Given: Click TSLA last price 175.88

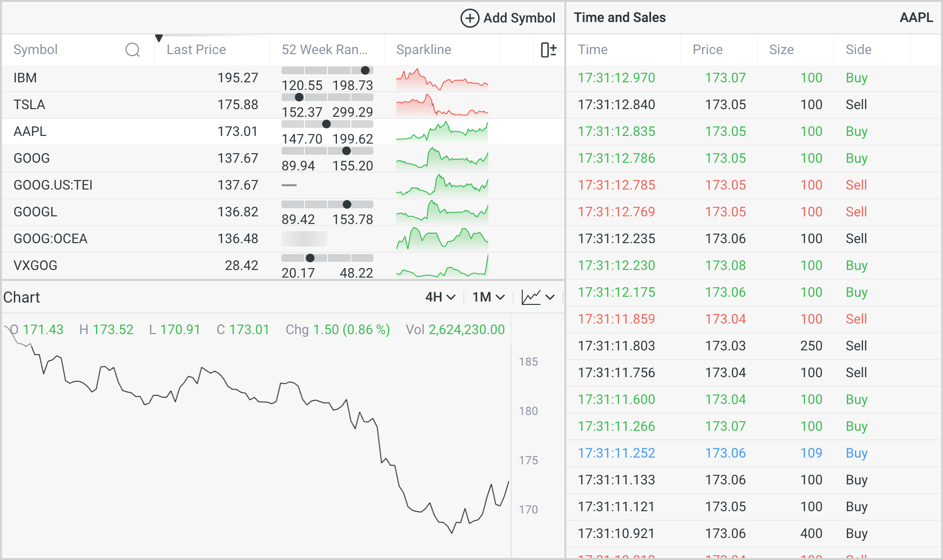Looking at the screenshot, I should pos(238,105).
